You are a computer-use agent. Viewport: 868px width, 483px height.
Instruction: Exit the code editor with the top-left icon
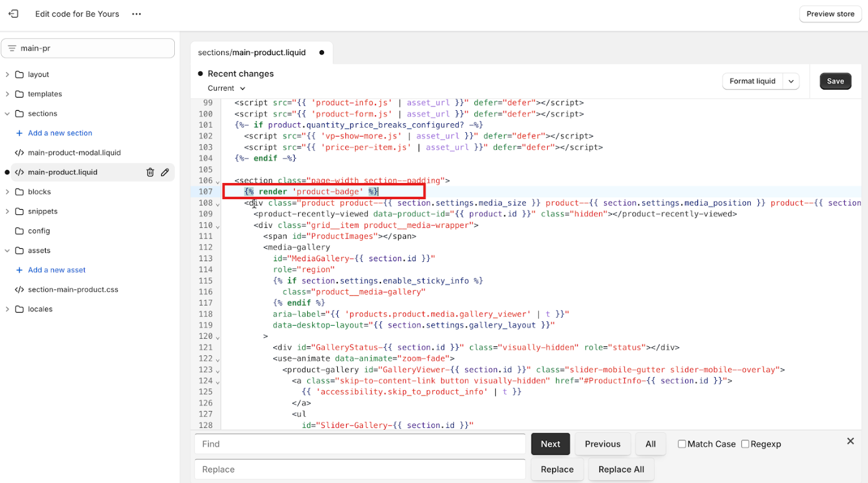click(x=13, y=13)
